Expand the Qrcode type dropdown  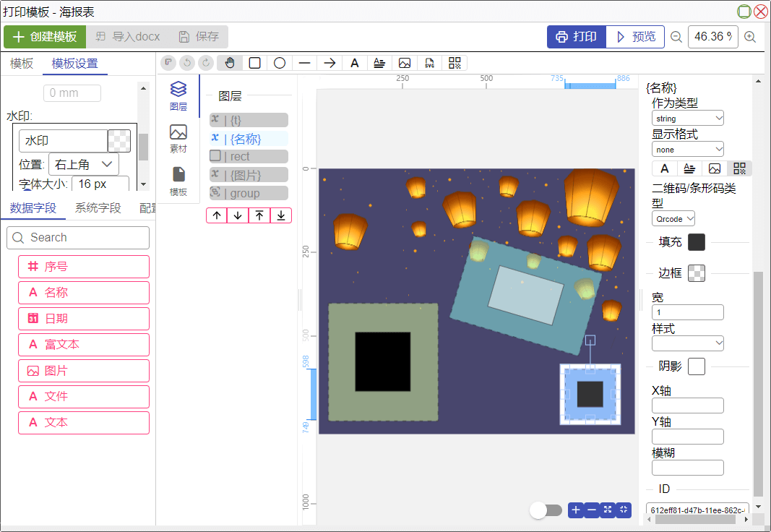click(x=673, y=218)
